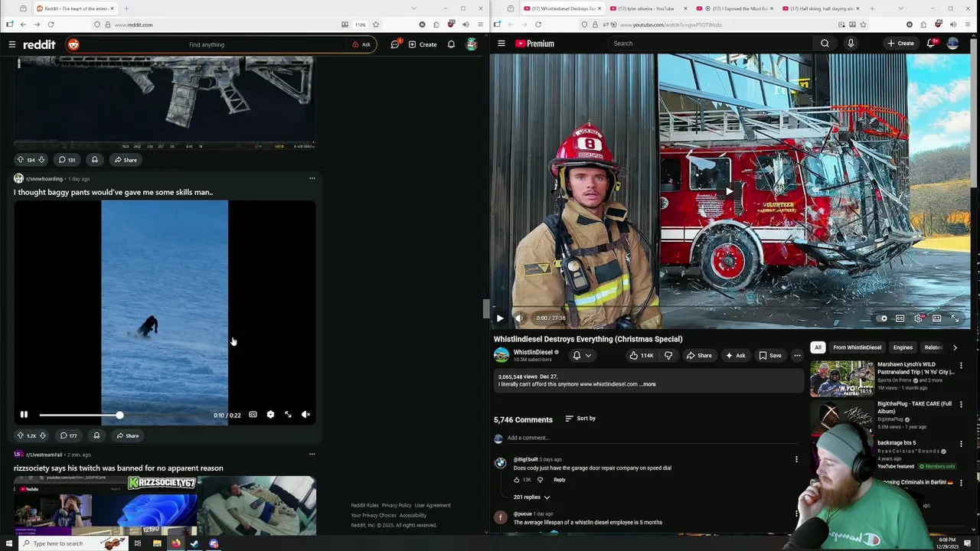
Task: Open the Reddit Rules footer link
Action: (x=364, y=505)
